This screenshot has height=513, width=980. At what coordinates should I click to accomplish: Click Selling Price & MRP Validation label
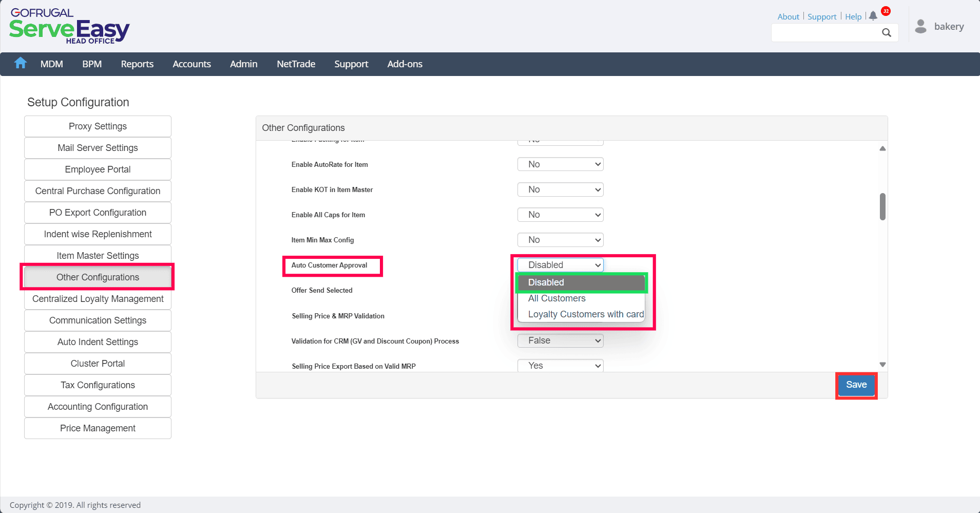click(338, 316)
